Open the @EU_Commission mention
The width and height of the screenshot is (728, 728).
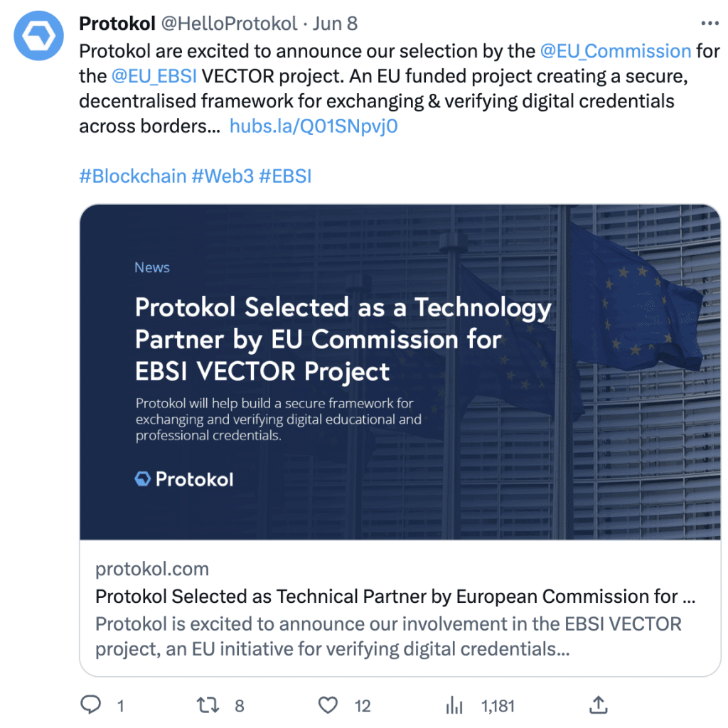(616, 51)
